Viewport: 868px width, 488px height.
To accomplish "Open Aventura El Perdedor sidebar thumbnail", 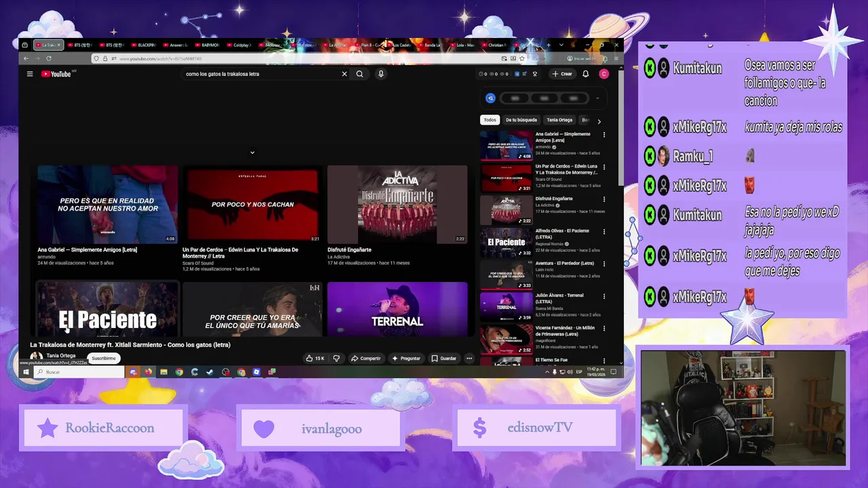I will click(x=506, y=274).
